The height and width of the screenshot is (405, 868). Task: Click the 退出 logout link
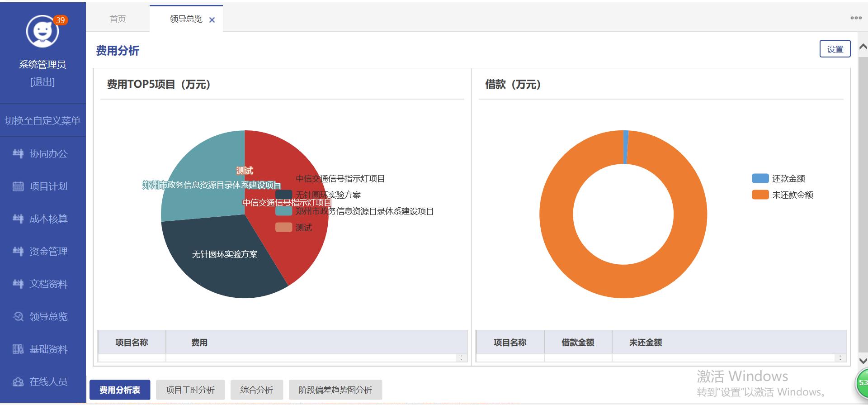coord(42,82)
